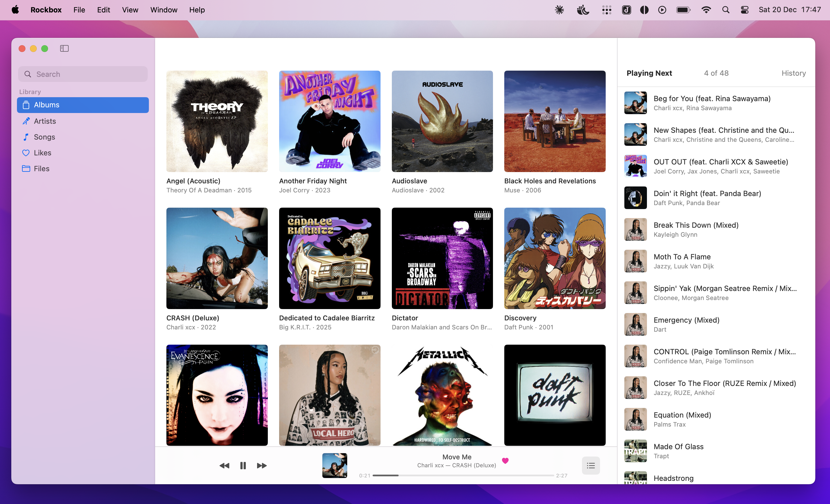Rewind to the previous track
This screenshot has height=504, width=830.
pos(225,465)
